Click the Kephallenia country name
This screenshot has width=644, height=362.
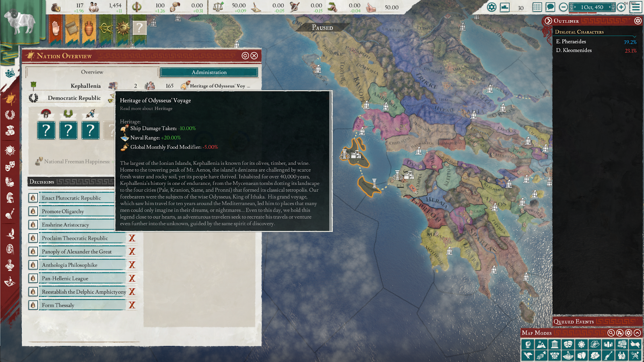click(x=85, y=86)
